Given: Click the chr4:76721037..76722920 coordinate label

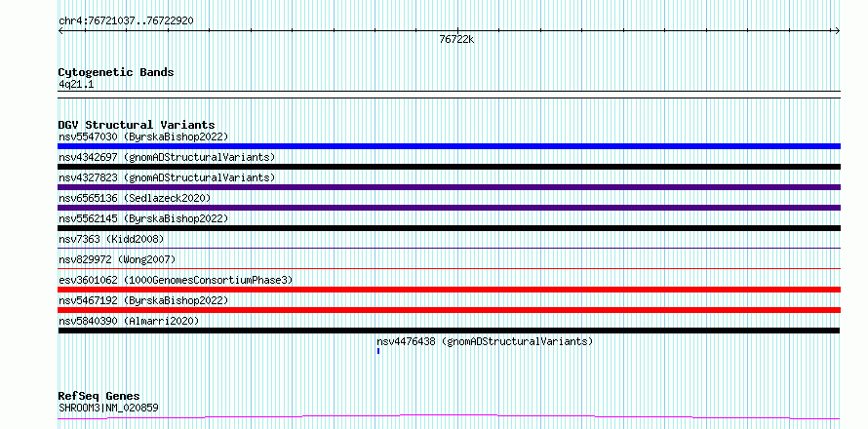Looking at the screenshot, I should (x=126, y=21).
